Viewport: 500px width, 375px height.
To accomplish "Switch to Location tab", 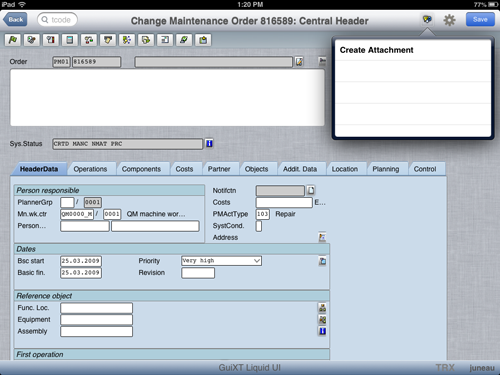I will tap(345, 169).
